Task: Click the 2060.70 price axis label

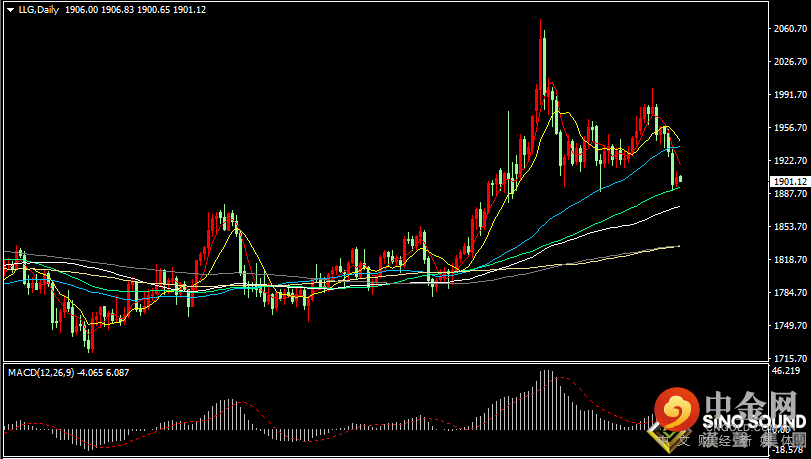Action: (790, 29)
